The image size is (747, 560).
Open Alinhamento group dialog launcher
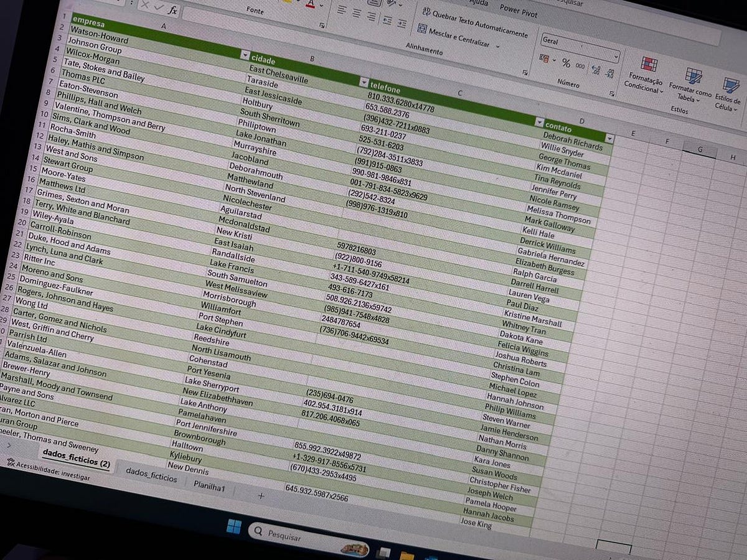[x=525, y=73]
